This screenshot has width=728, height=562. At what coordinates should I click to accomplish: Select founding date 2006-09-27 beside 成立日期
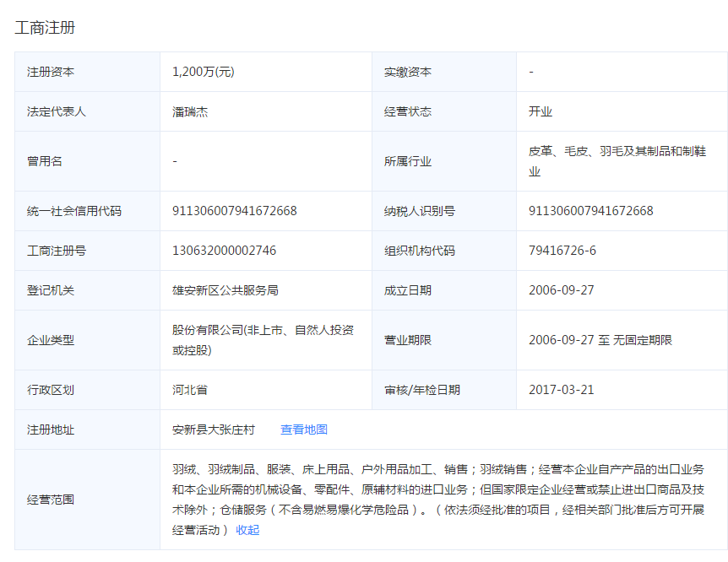click(562, 290)
